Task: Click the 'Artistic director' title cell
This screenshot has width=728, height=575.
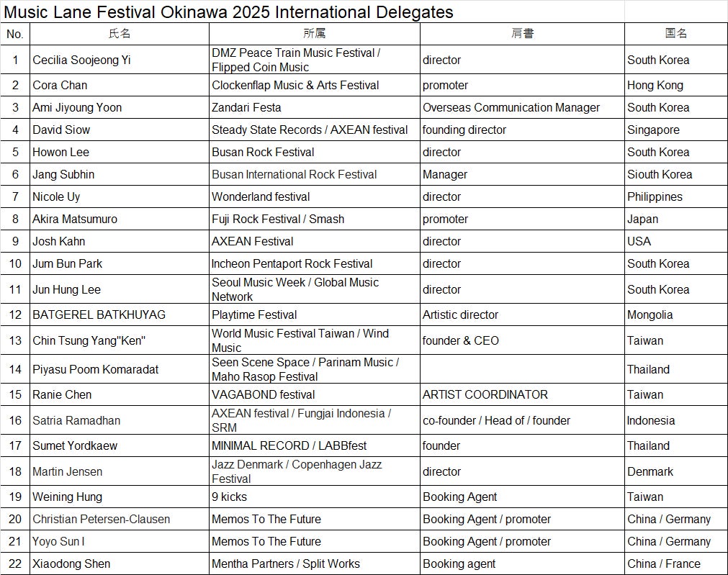Action: [522, 314]
